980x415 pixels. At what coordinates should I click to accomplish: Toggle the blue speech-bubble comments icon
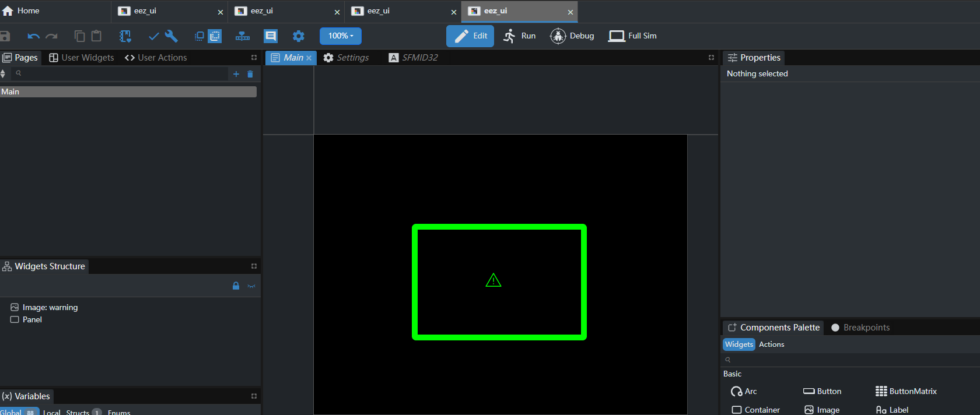(271, 36)
